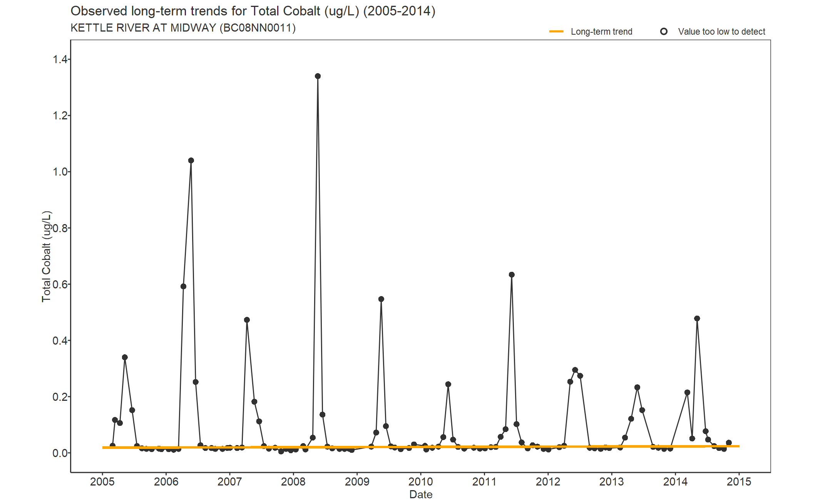This screenshot has width=813, height=504.
Task: Select the last data point in late 2014
Action: 729,443
